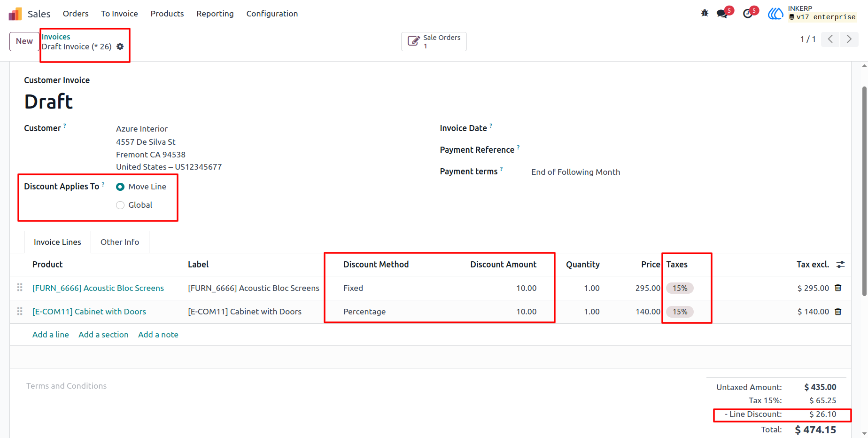868x438 pixels.
Task: Go to previous record arrow
Action: (x=830, y=39)
